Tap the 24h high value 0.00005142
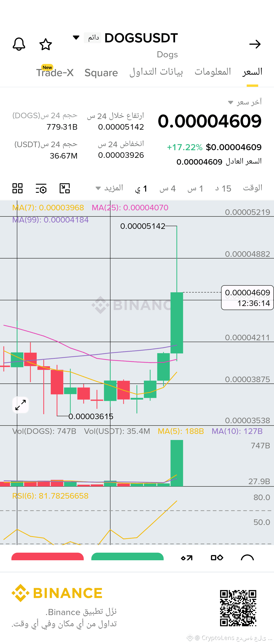 (x=121, y=127)
